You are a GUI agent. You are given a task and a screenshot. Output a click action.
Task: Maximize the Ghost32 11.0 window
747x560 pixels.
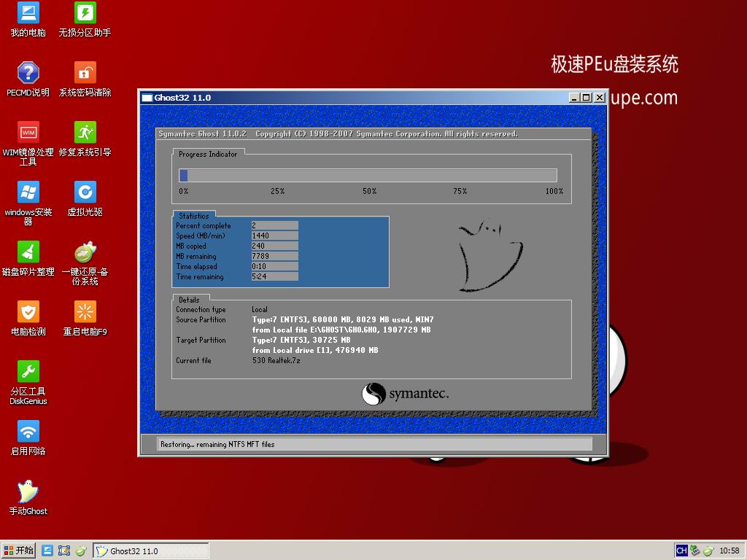587,98
